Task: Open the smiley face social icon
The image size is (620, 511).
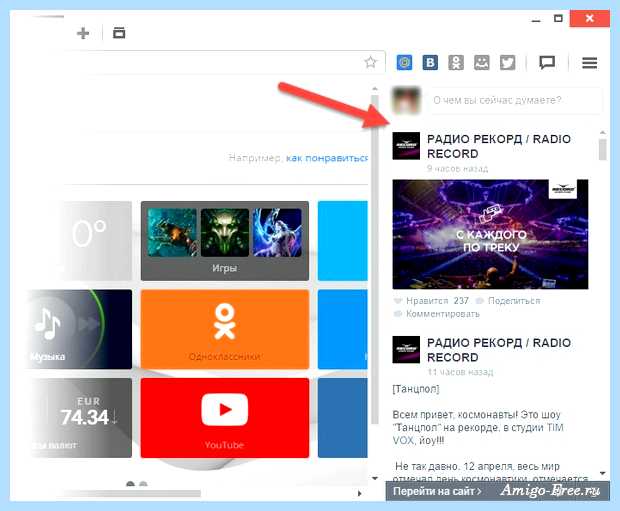Action: click(482, 62)
